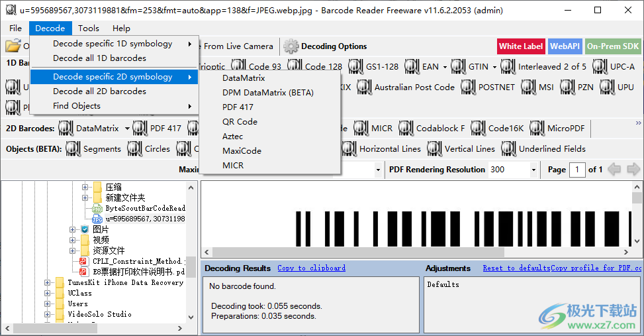This screenshot has width=644, height=336.
Task: Click the PZN barcode icon
Action: [x=568, y=87]
